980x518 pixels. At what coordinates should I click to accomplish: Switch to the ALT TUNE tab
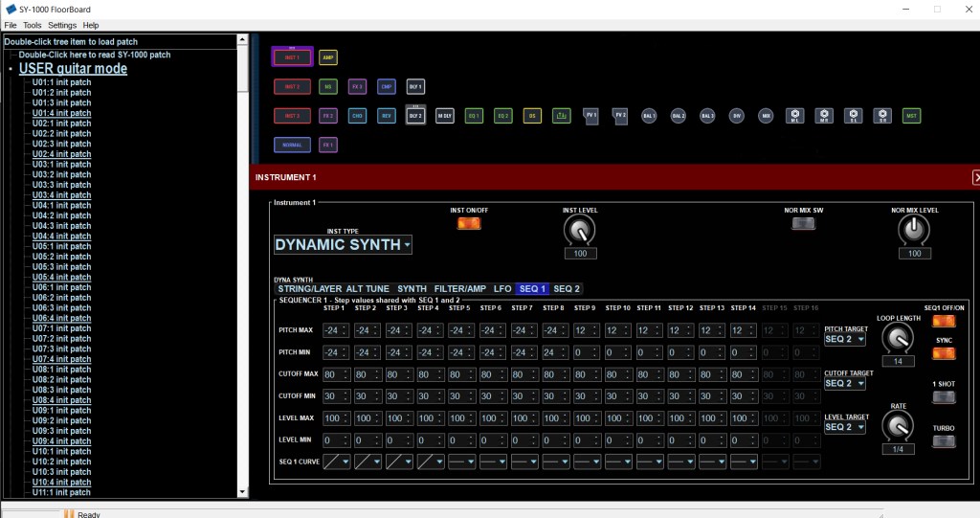pyautogui.click(x=367, y=289)
